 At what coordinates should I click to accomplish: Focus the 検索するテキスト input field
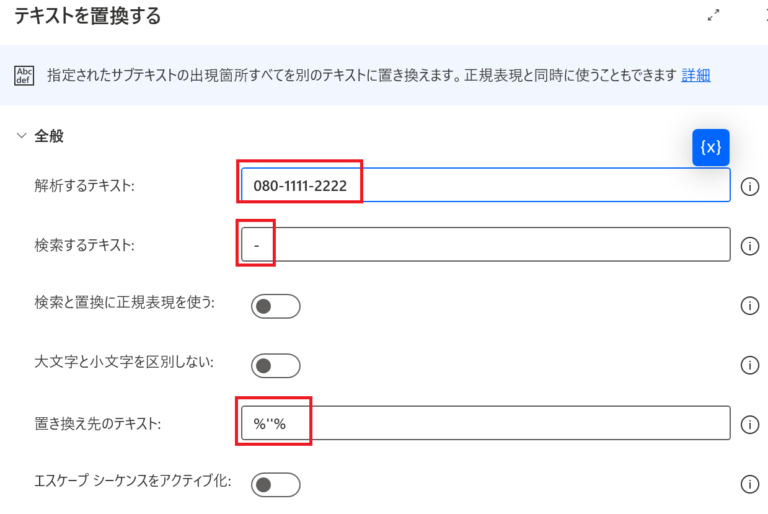[484, 245]
